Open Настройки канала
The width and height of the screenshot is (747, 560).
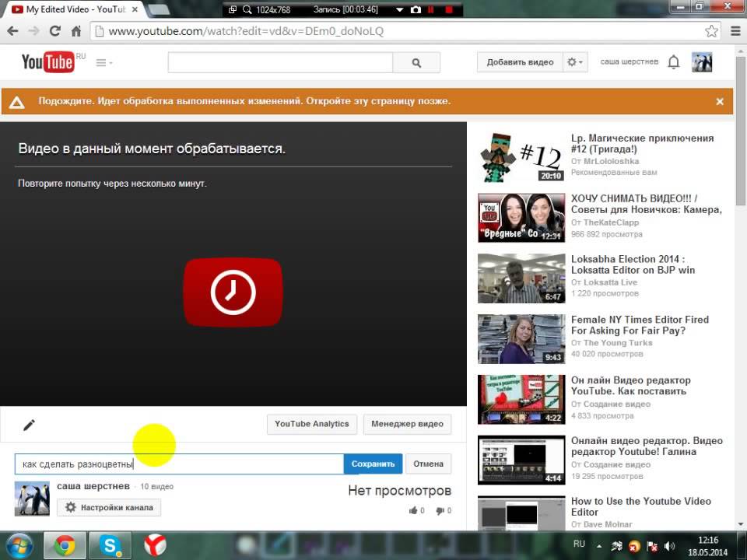coord(109,508)
